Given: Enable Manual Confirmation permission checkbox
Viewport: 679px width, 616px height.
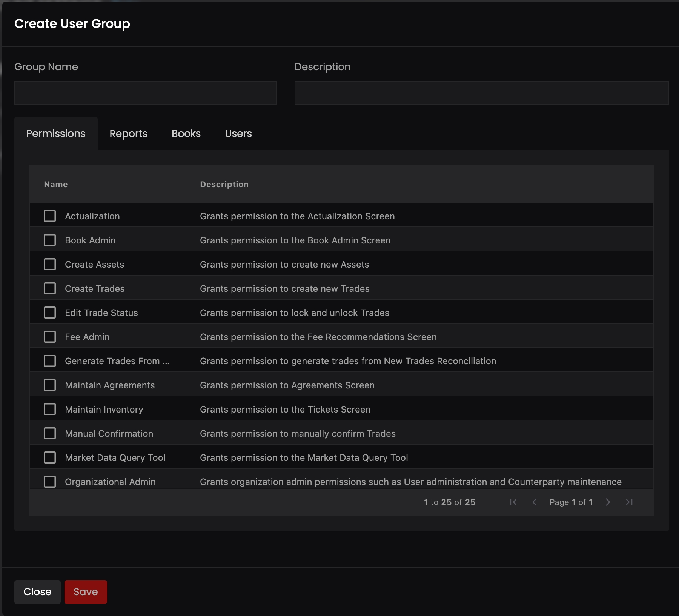Looking at the screenshot, I should tap(50, 433).
